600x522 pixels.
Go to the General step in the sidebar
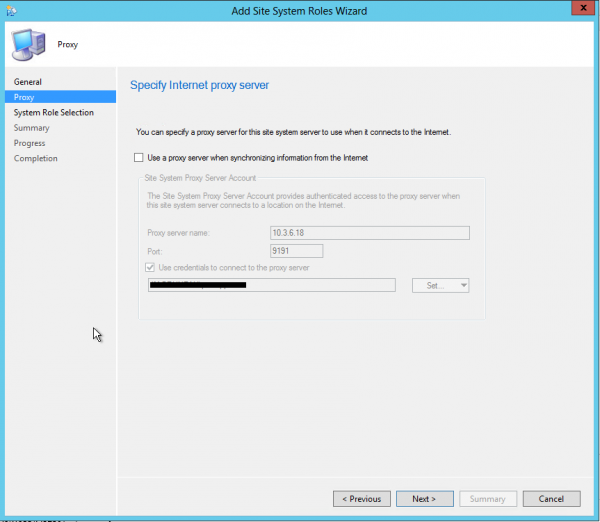pyautogui.click(x=28, y=82)
